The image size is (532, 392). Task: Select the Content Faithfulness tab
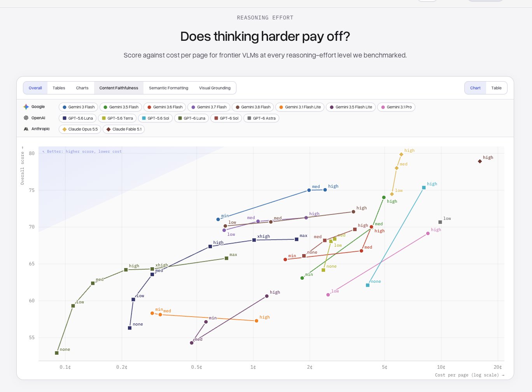[x=119, y=88]
